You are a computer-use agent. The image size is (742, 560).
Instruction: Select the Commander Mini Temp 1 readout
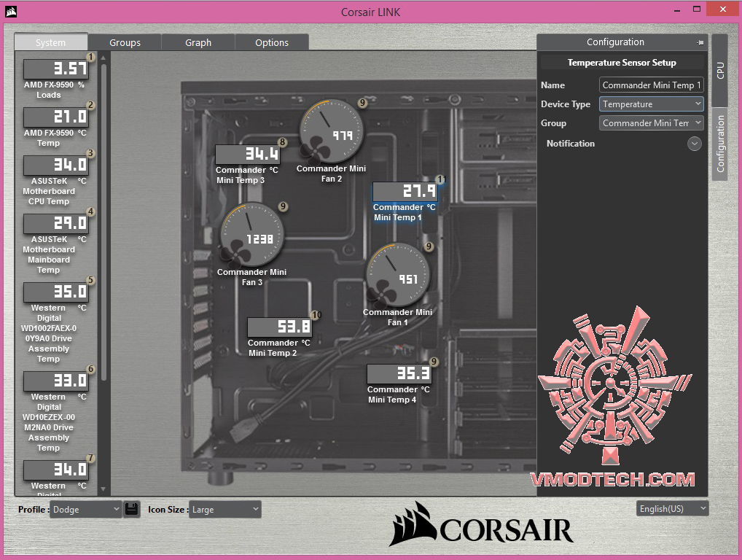(x=405, y=191)
